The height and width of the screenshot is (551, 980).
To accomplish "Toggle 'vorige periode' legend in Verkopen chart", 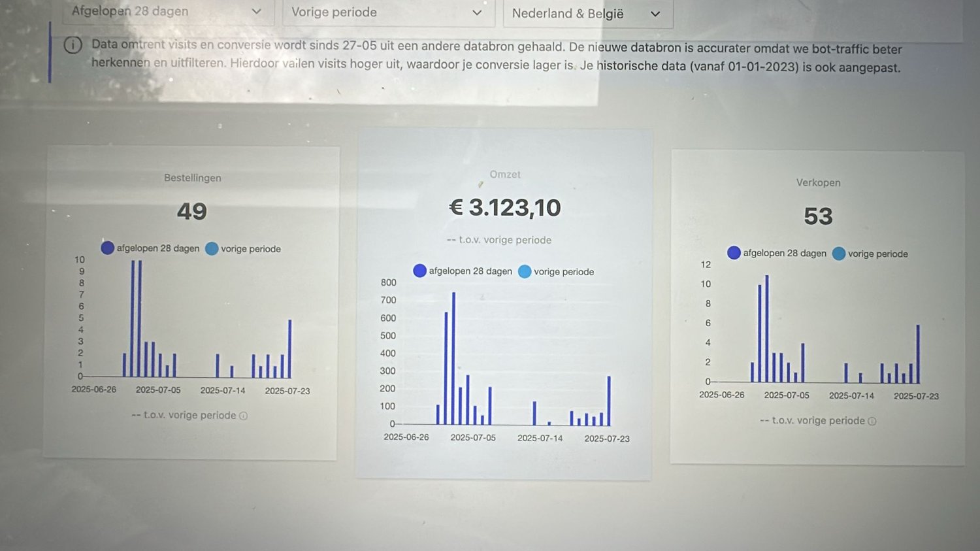I will [x=870, y=254].
